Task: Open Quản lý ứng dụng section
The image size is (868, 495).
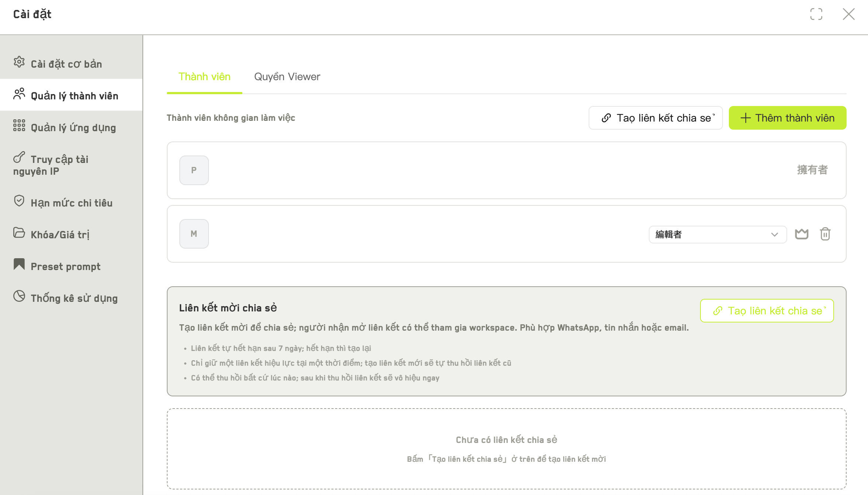Action: click(71, 127)
